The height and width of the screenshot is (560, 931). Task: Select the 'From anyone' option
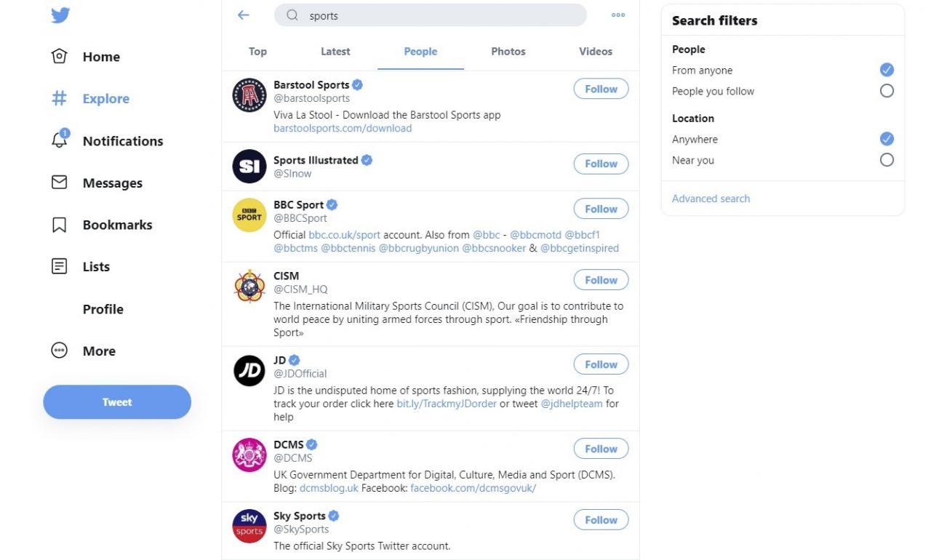click(x=887, y=70)
